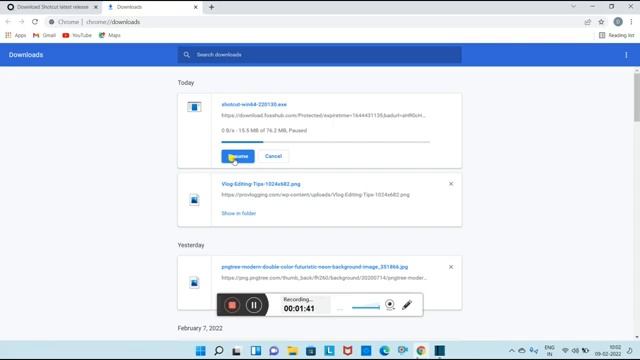640x360 pixels.
Task: Share this page icon in address bar
Action: (587, 22)
